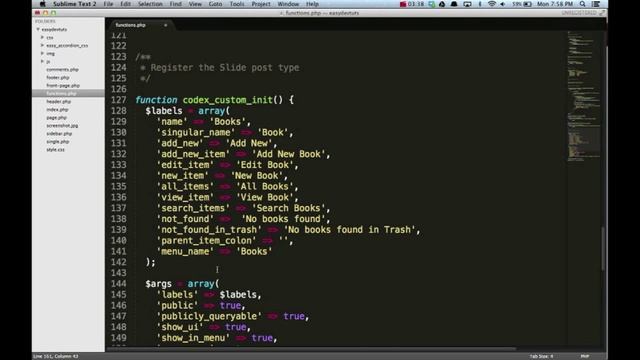This screenshot has height=360, width=640.
Task: Expand the img folder
Action: 42,53
